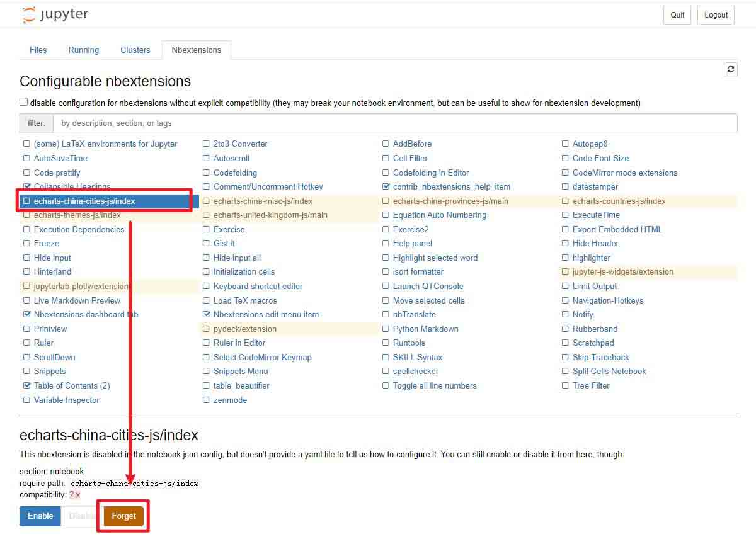Image resolution: width=756 pixels, height=539 pixels.
Task: Select Navigation-Hotkeys extension
Action: point(608,300)
